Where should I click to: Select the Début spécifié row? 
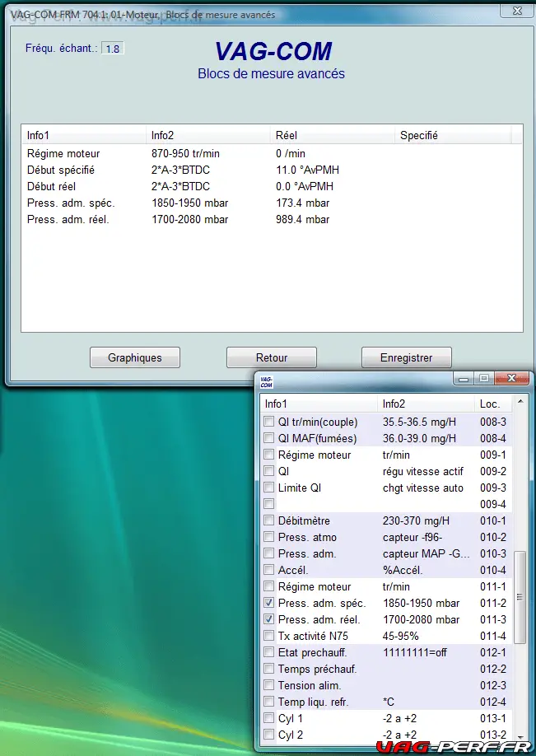click(x=272, y=170)
